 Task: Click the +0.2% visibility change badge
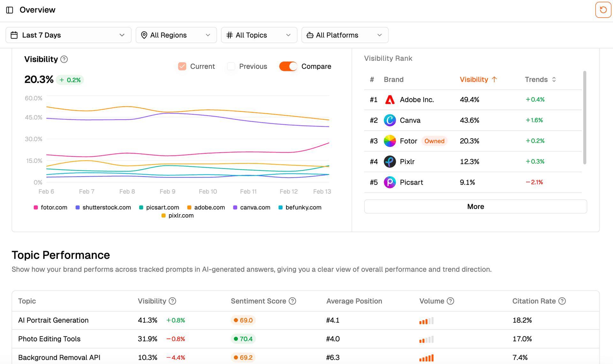coord(70,80)
